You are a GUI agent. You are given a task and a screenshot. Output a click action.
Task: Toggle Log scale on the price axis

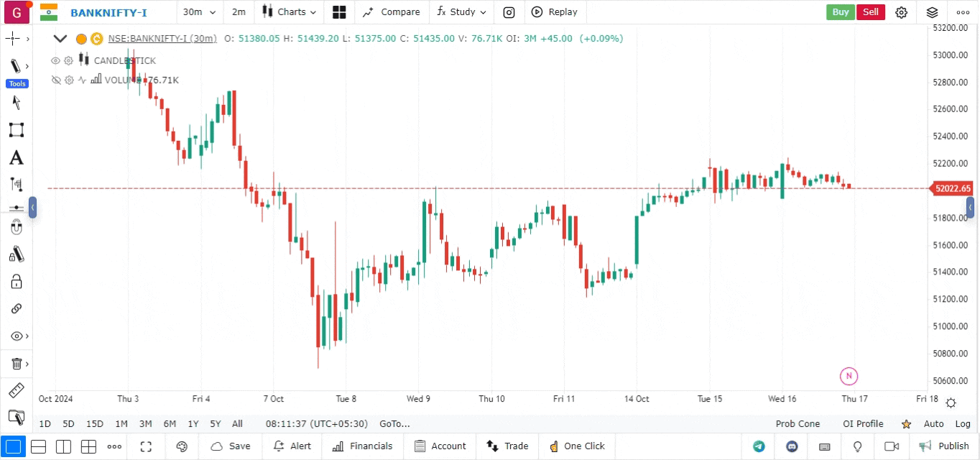(x=962, y=424)
